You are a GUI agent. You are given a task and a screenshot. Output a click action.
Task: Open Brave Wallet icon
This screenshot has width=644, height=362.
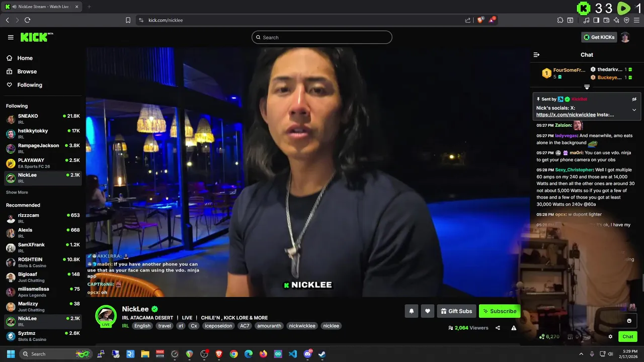point(606,20)
